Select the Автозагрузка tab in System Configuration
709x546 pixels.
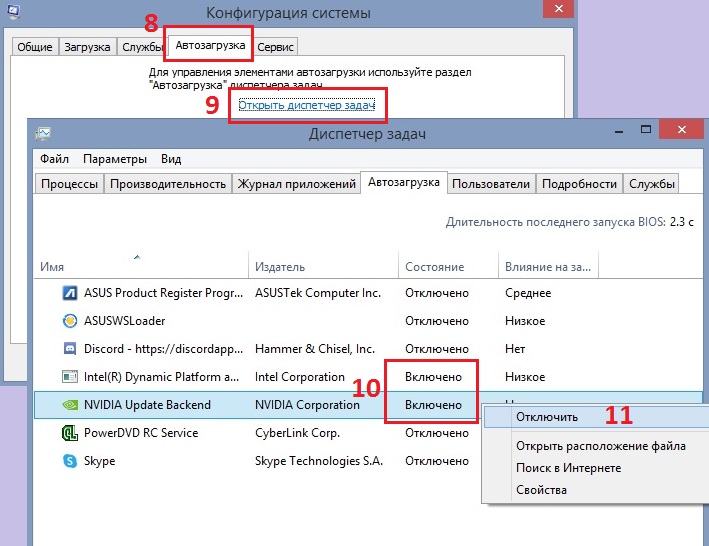pos(210,45)
